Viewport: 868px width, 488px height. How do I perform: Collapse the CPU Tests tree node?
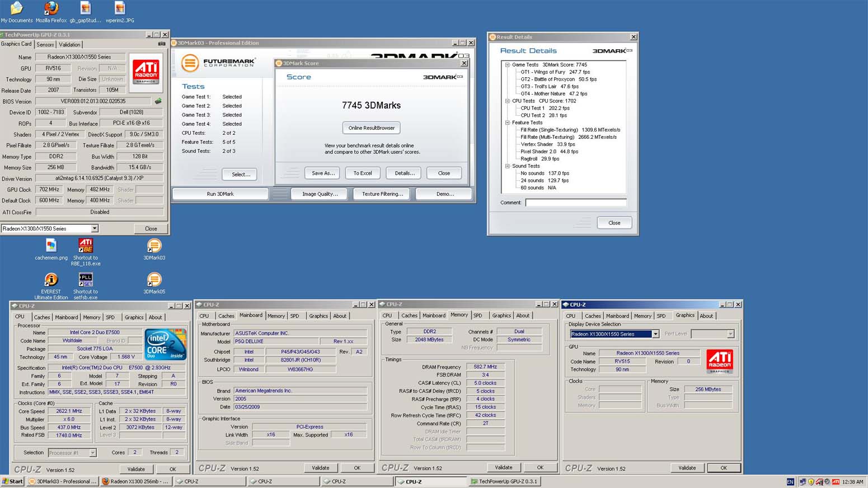point(508,101)
